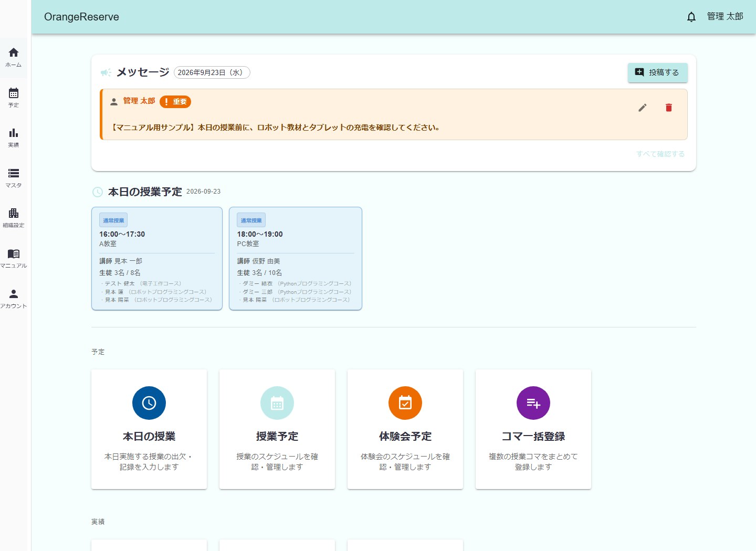Click the マニュアル用サンプル message text
The height and width of the screenshot is (551, 756).
(x=276, y=128)
